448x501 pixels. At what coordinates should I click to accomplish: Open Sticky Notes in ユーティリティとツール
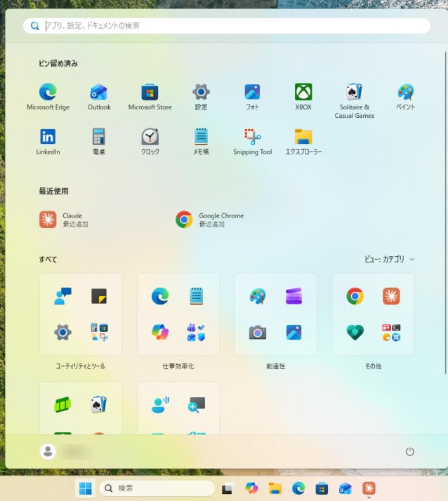99,296
